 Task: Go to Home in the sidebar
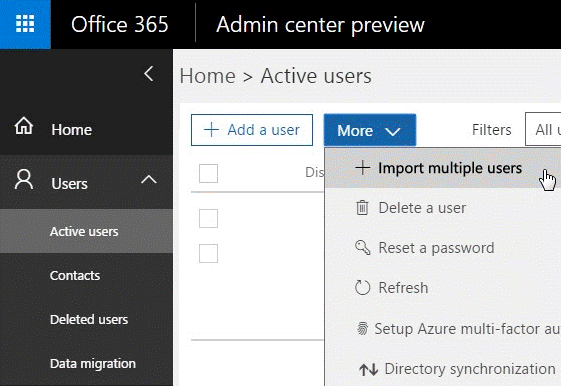coord(86,128)
